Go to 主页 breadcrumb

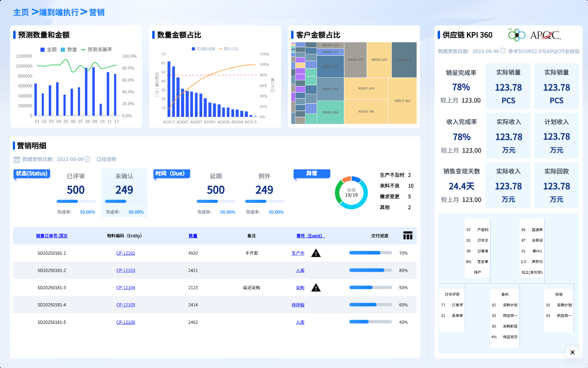pos(21,12)
